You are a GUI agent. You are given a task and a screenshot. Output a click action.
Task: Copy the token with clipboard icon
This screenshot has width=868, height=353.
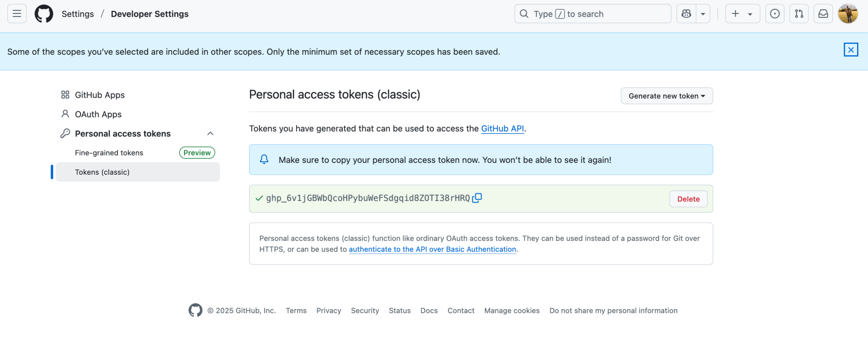[477, 198]
